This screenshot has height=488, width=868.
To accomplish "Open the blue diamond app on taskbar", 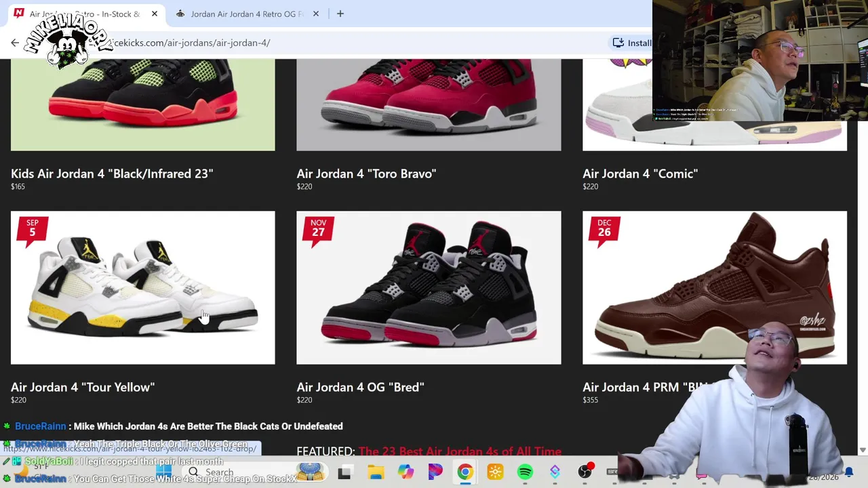I will point(555,472).
